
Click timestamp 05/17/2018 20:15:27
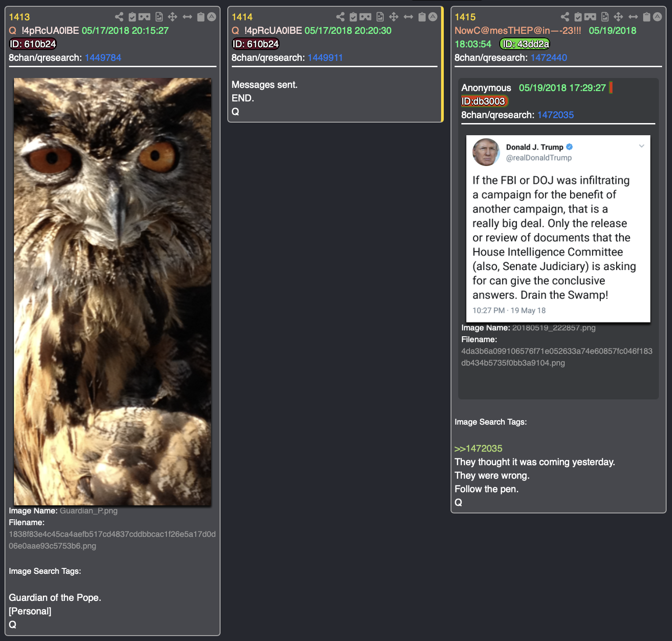pos(125,31)
